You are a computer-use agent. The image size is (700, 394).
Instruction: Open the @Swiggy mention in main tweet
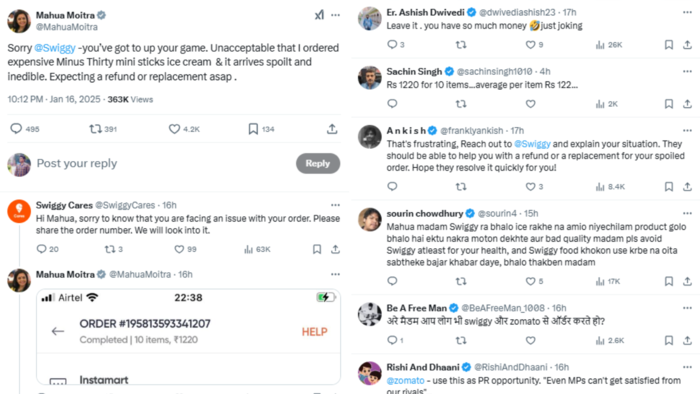pos(55,48)
